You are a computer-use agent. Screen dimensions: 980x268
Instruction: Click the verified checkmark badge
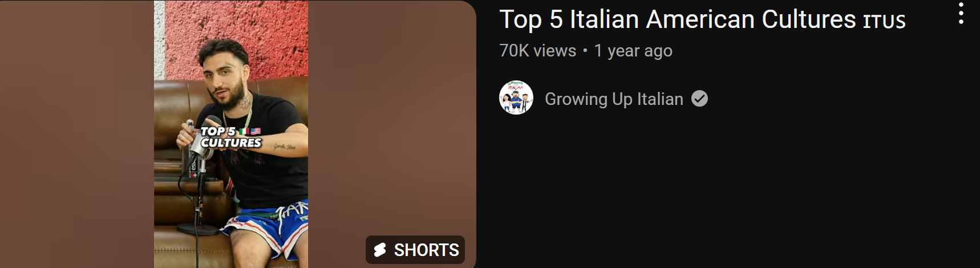699,99
